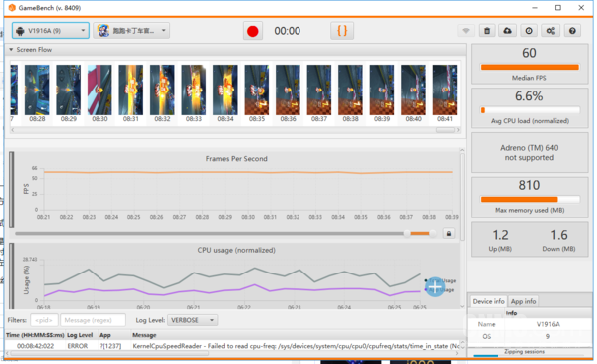
Task: Click the Frames Per Second chart title
Action: (x=237, y=159)
